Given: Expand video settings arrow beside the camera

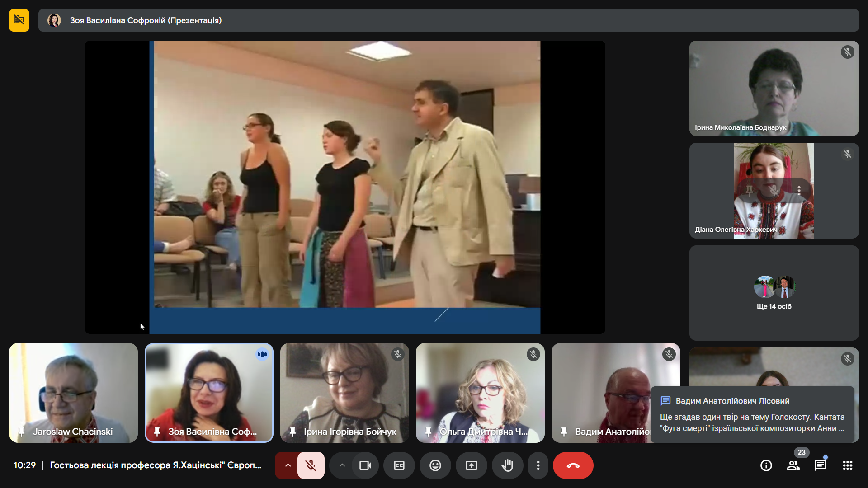Looking at the screenshot, I should 342,465.
